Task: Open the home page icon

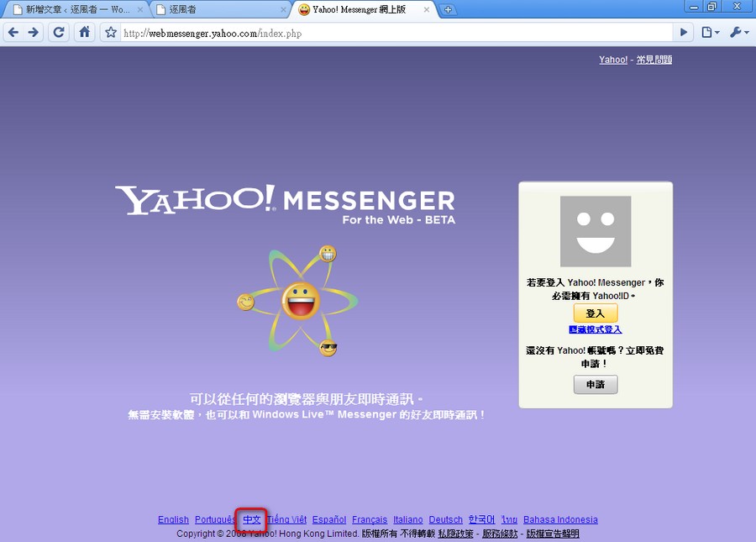Action: [84, 32]
